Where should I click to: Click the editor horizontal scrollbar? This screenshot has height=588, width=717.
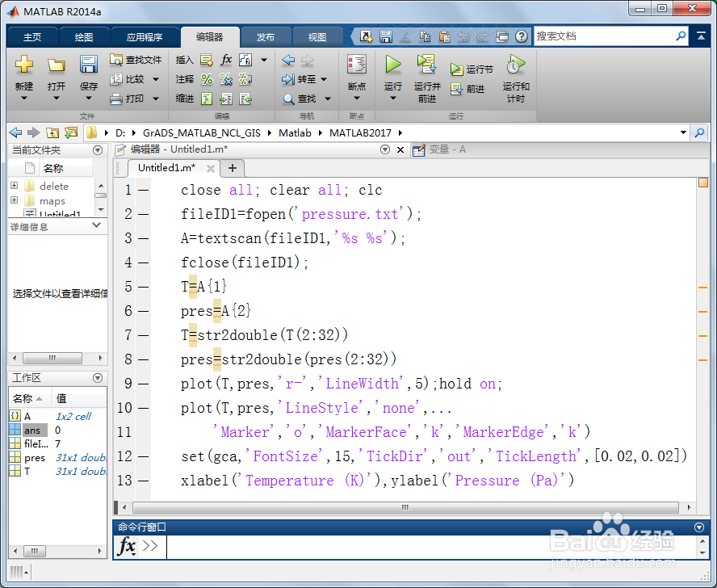tap(405, 507)
